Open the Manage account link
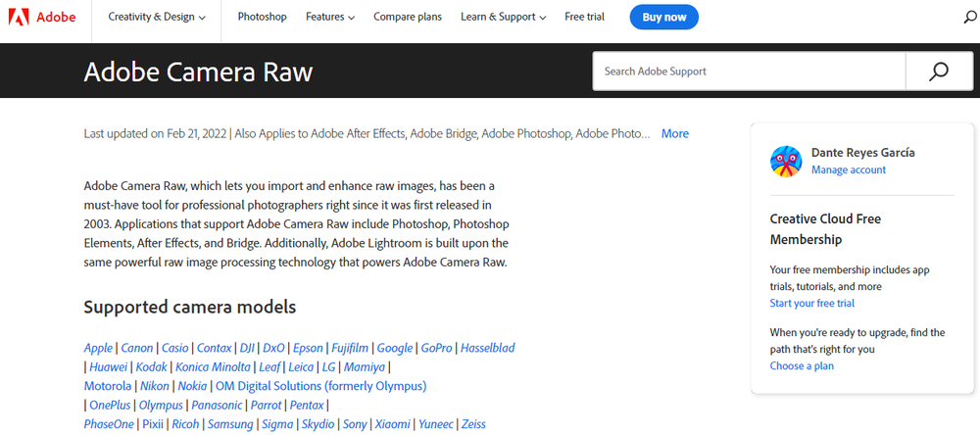 (x=848, y=170)
